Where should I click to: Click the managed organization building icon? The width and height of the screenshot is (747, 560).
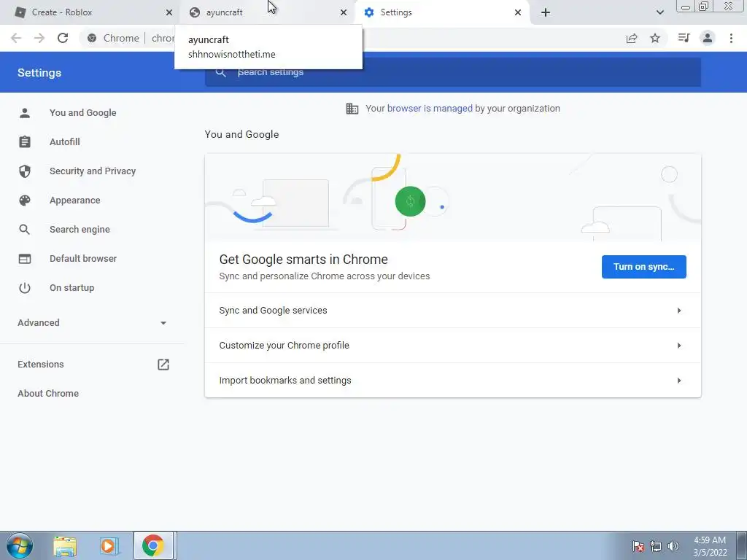click(352, 109)
